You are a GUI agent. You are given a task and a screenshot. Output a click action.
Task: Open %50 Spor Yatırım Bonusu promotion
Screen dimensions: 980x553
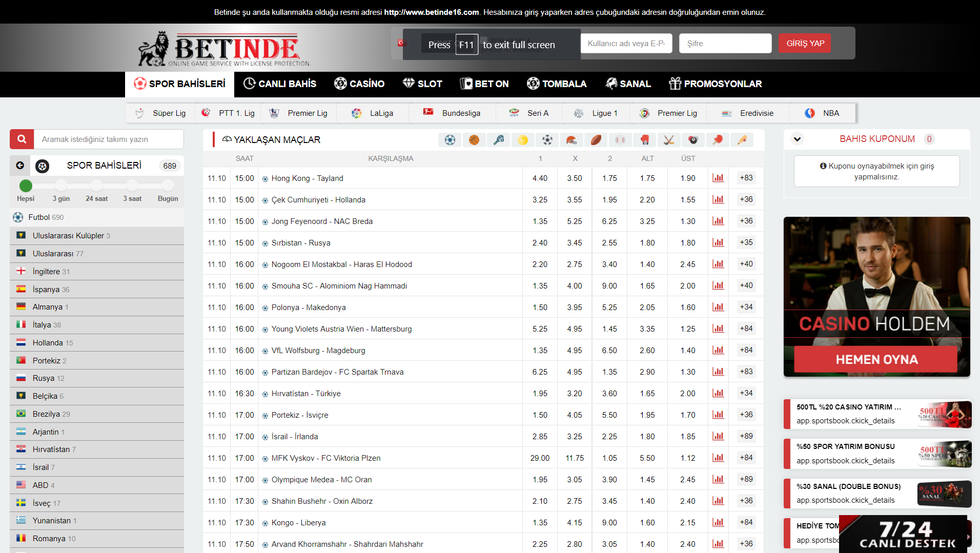pyautogui.click(x=877, y=454)
